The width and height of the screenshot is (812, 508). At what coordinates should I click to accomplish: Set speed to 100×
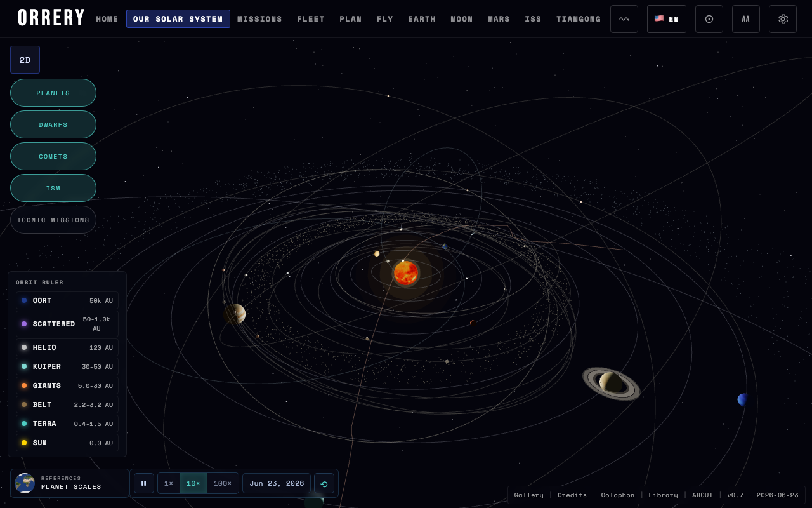tap(223, 483)
